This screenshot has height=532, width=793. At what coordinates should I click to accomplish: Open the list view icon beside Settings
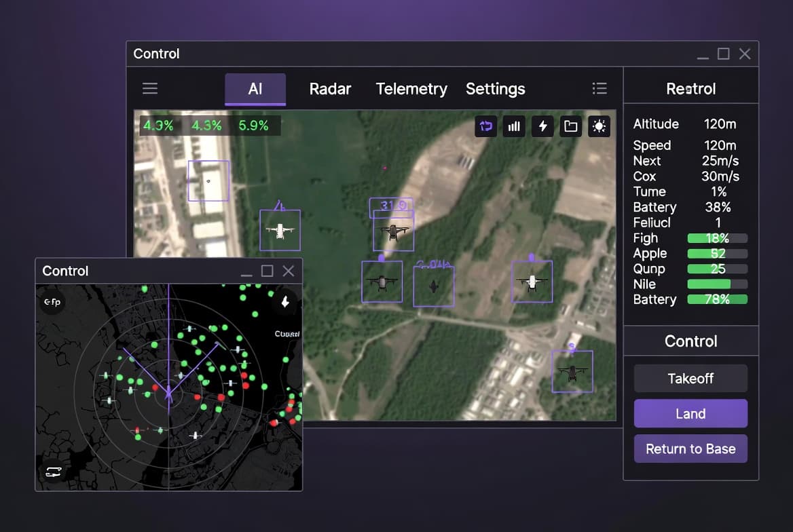click(x=600, y=88)
